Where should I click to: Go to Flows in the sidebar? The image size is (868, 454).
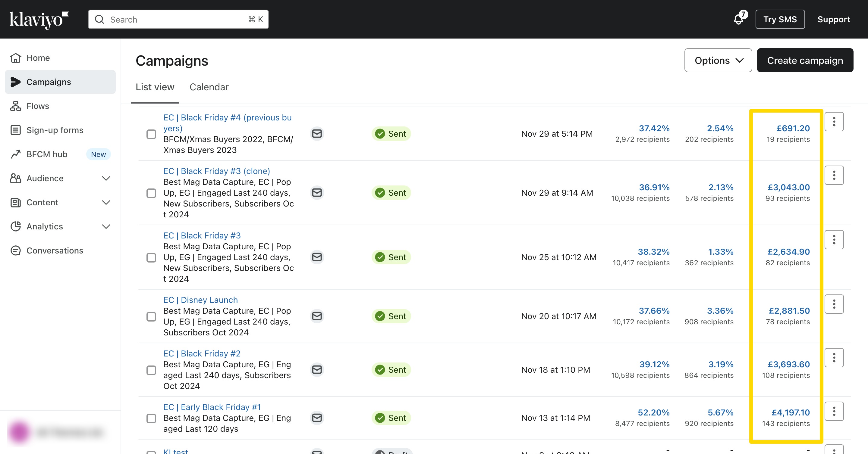coord(60,106)
